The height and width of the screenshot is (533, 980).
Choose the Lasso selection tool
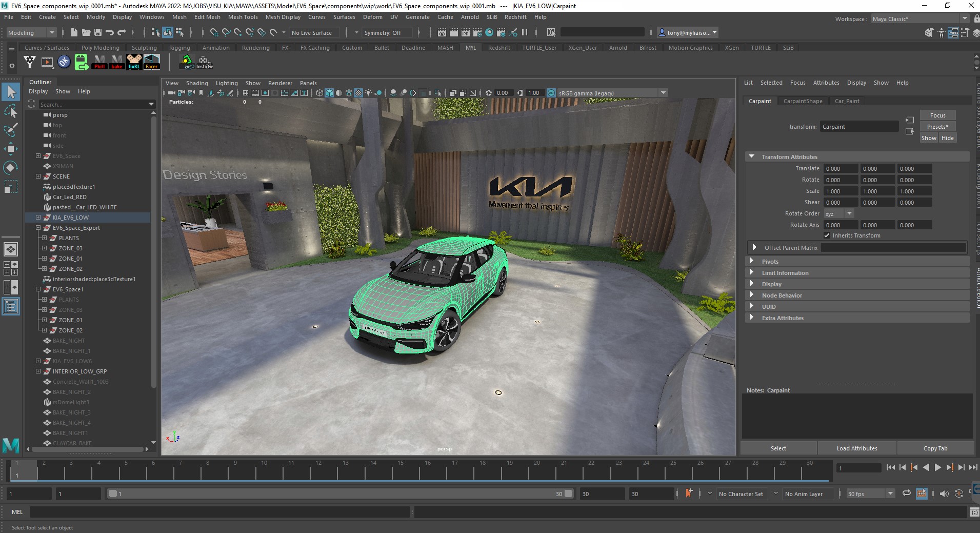coord(11,111)
